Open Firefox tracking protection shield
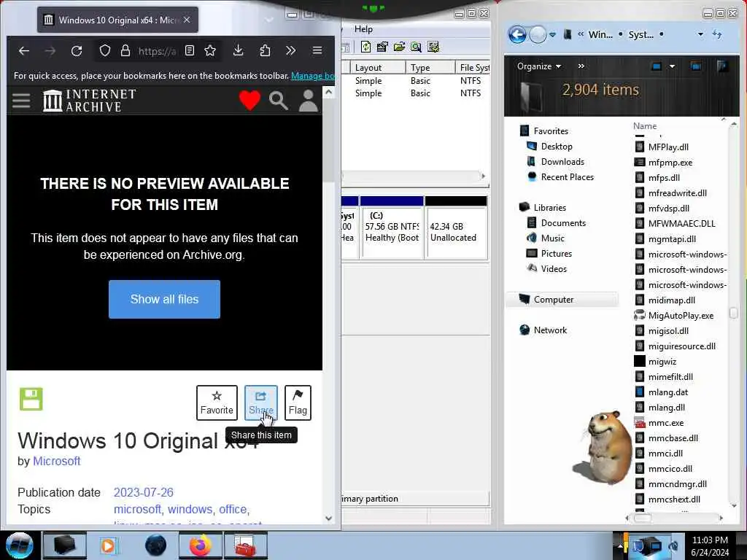This screenshot has width=747, height=560. (105, 50)
